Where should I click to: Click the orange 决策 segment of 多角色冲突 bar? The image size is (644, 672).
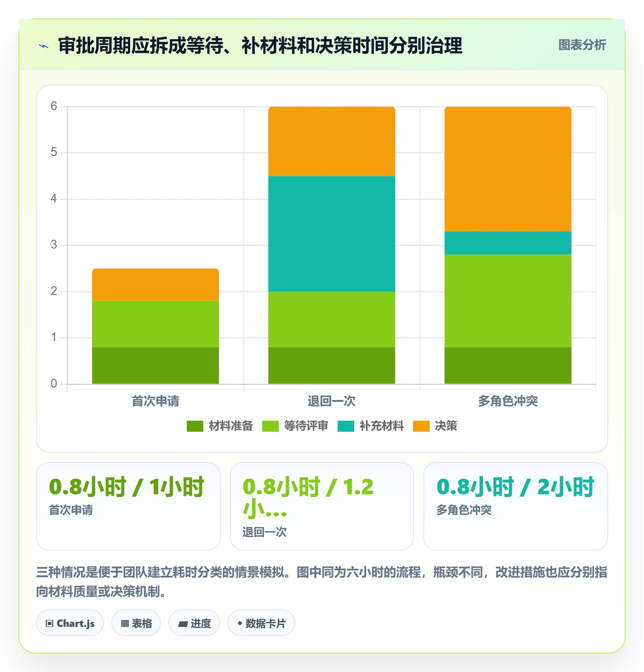click(508, 169)
